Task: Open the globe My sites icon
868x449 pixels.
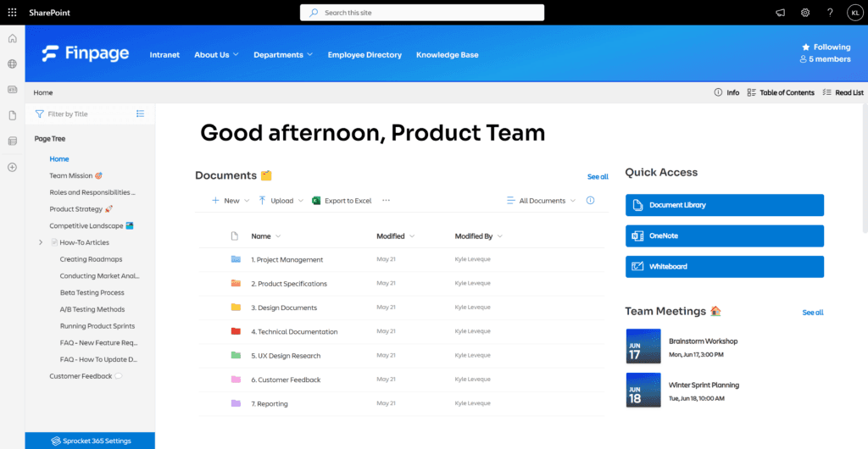Action: (x=12, y=64)
